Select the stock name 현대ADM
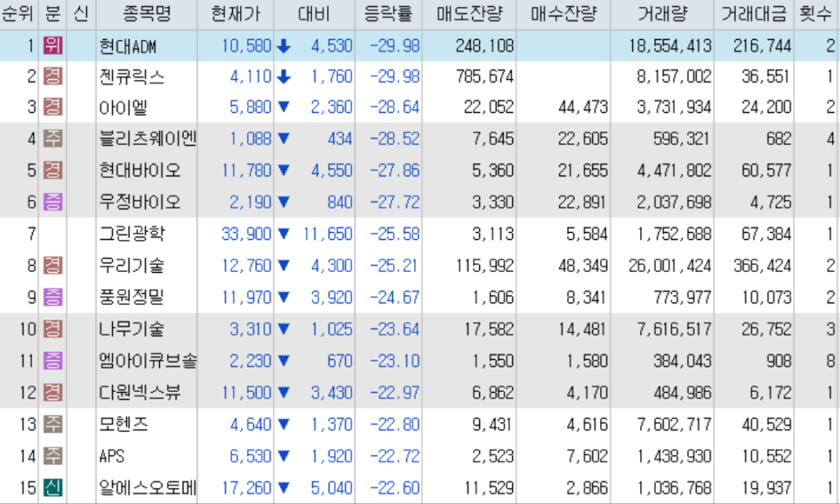This screenshot has width=840, height=504. pos(128,47)
